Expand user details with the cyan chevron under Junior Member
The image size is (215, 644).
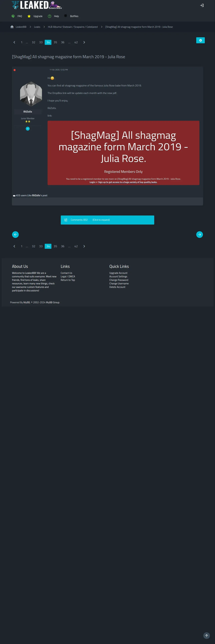(x=28, y=129)
